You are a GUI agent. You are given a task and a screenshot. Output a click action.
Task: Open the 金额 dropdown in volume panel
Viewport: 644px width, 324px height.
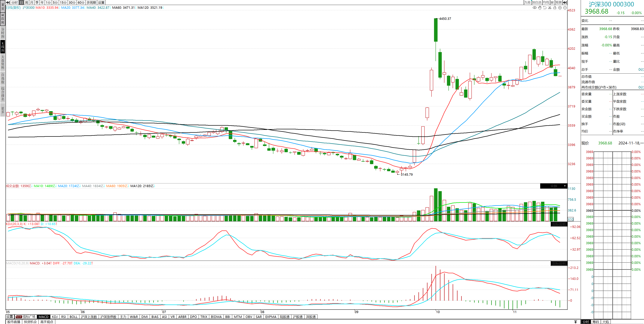coord(554,186)
